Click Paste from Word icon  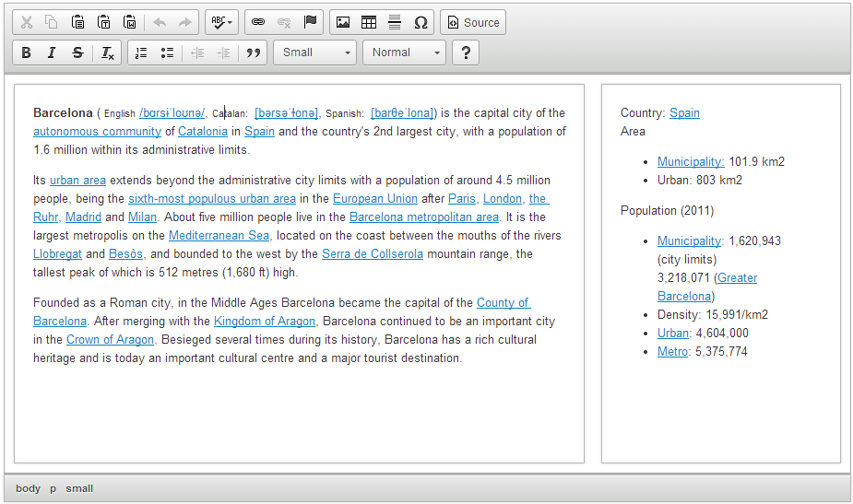click(130, 22)
